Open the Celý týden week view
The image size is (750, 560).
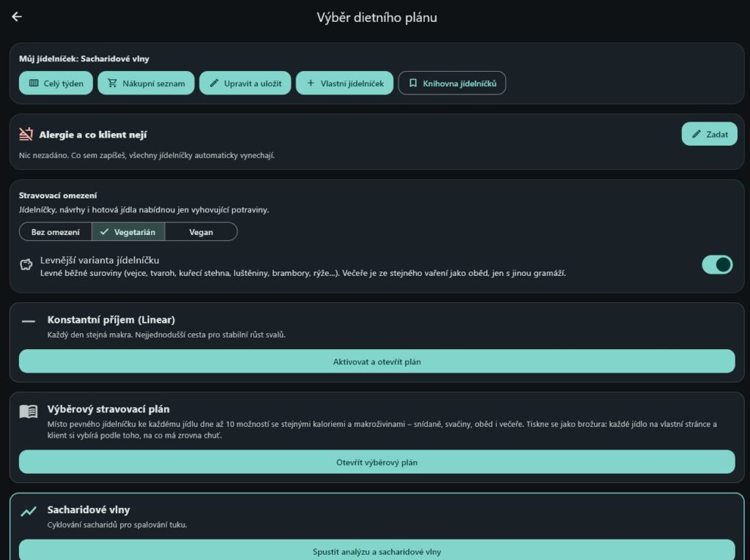tap(56, 83)
